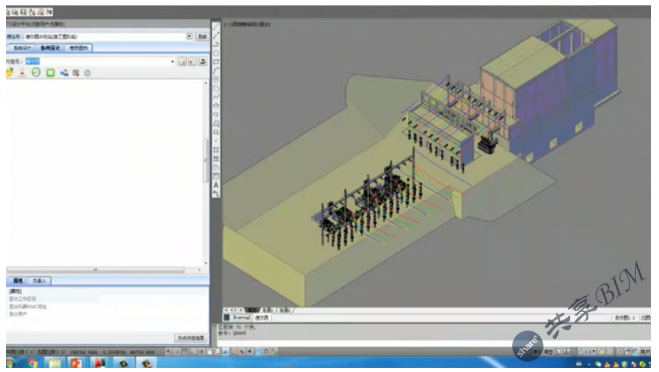Click the green-page icon beside the workspace combo
The image size is (659, 372).
tap(182, 61)
